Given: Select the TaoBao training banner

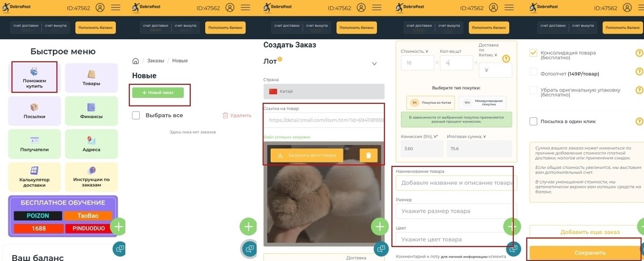Looking at the screenshot, I should (88, 216).
